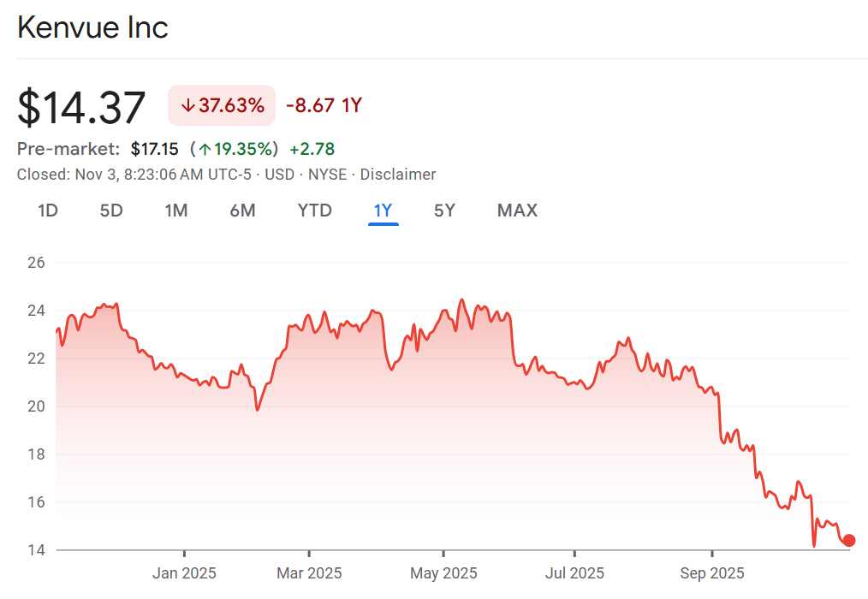Click the red down arrow in percentage badge

[187, 106]
